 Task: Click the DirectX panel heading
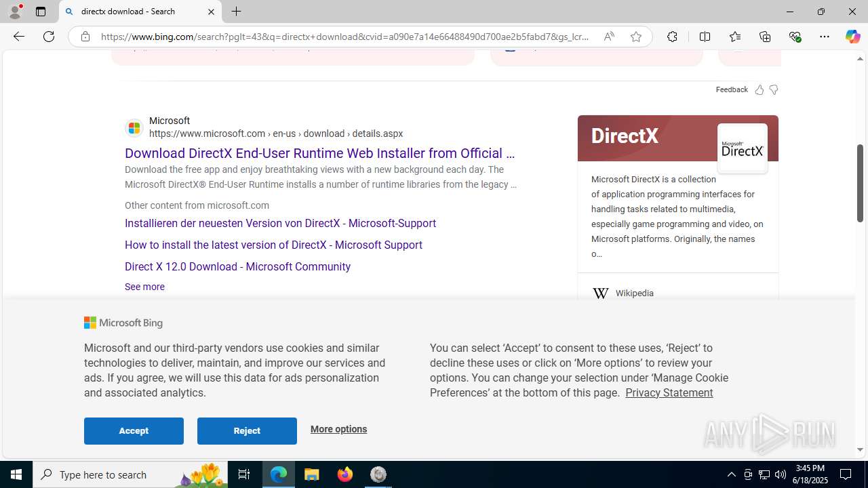[625, 136]
